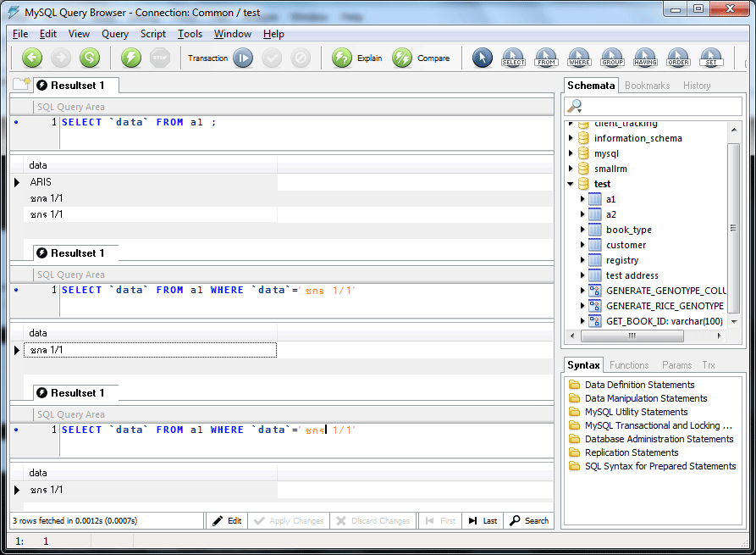This screenshot has height=555, width=756.
Task: Switch to the Functions tab
Action: [x=629, y=365]
